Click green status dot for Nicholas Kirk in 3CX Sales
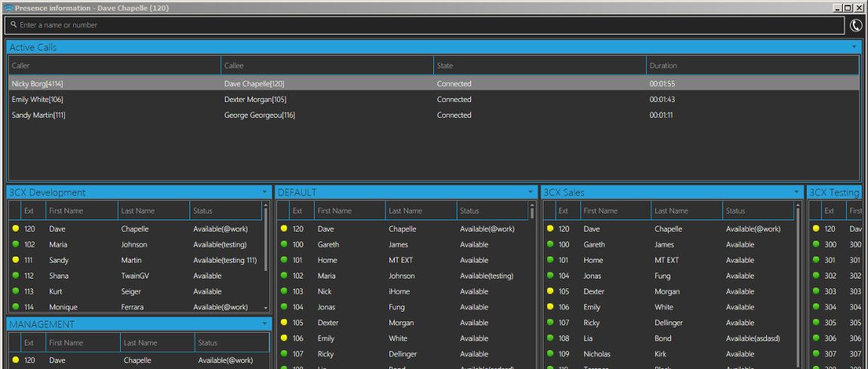Screen dimensions: 868x369 click(x=549, y=353)
